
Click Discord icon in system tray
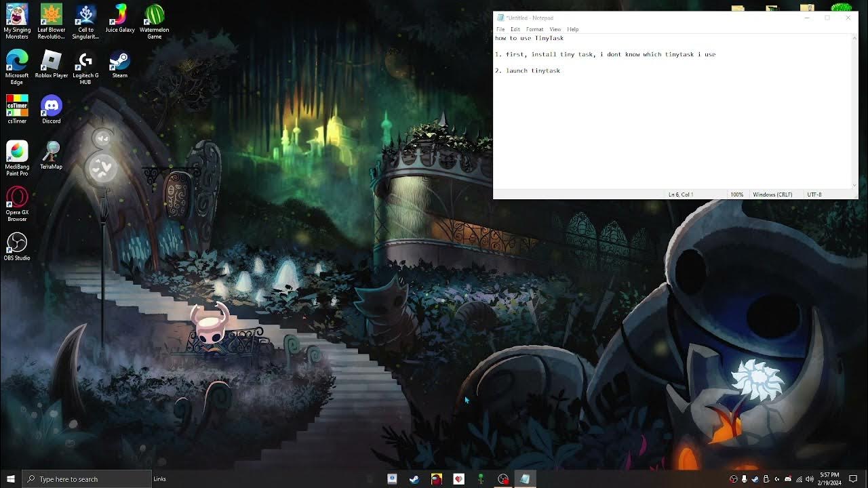coord(787,479)
